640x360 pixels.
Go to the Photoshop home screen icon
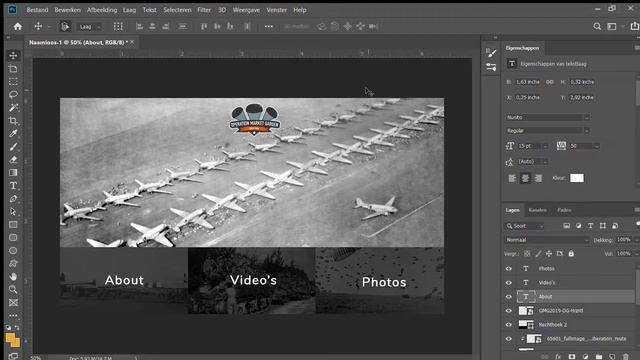click(18, 27)
